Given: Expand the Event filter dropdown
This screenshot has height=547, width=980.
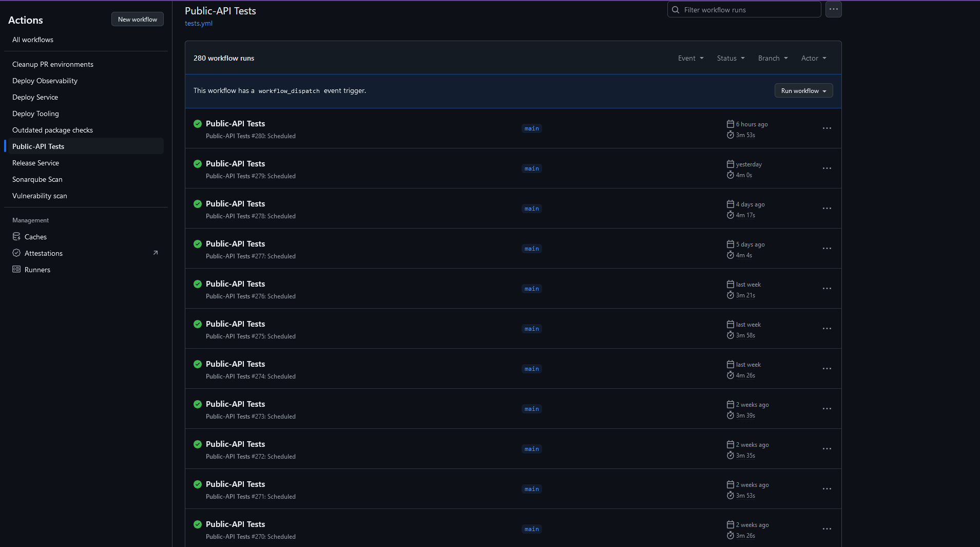Looking at the screenshot, I should click(690, 58).
